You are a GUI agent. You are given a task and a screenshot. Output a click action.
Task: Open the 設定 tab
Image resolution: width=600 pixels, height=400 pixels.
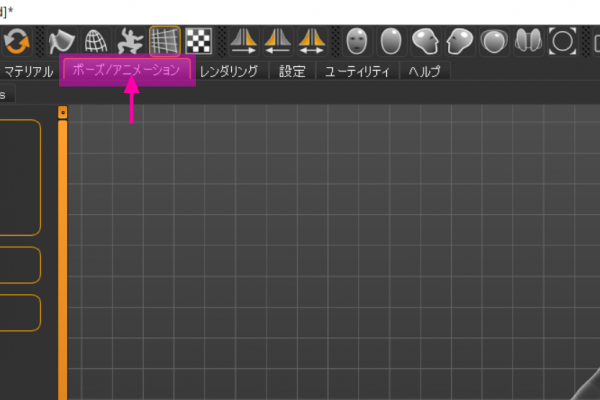292,72
